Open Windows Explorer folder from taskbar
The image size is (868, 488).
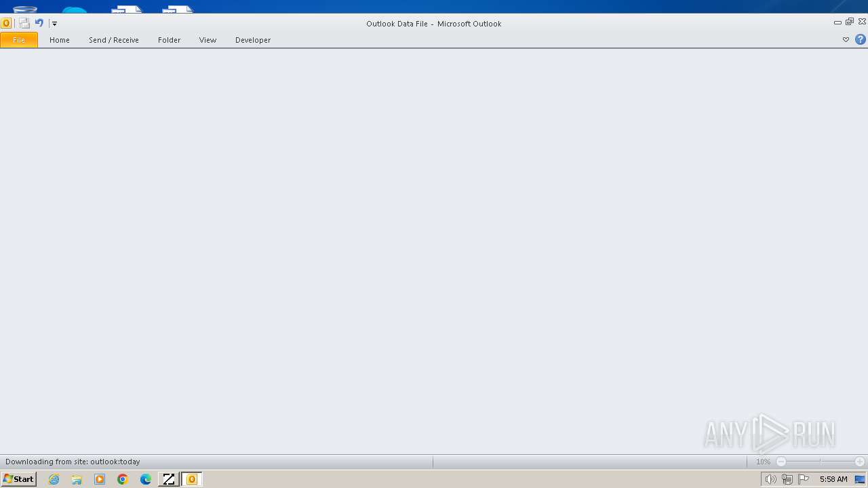pyautogui.click(x=77, y=479)
